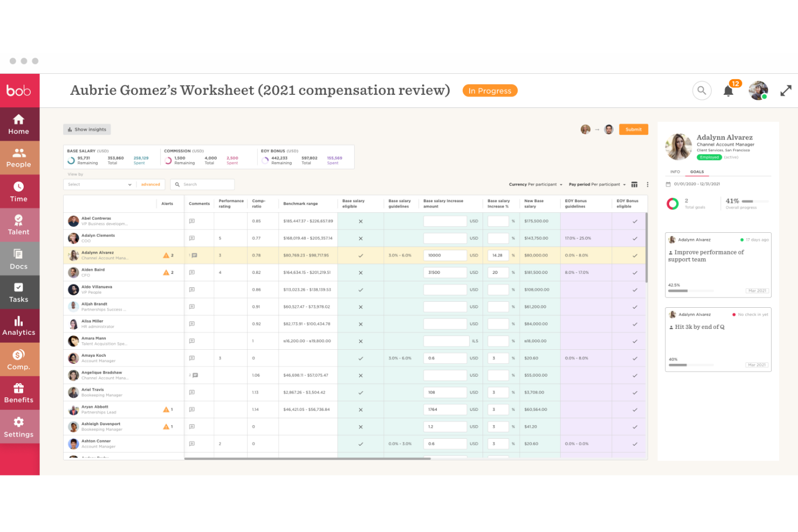798x532 pixels.
Task: Switch to the INFO tab
Action: [675, 172]
